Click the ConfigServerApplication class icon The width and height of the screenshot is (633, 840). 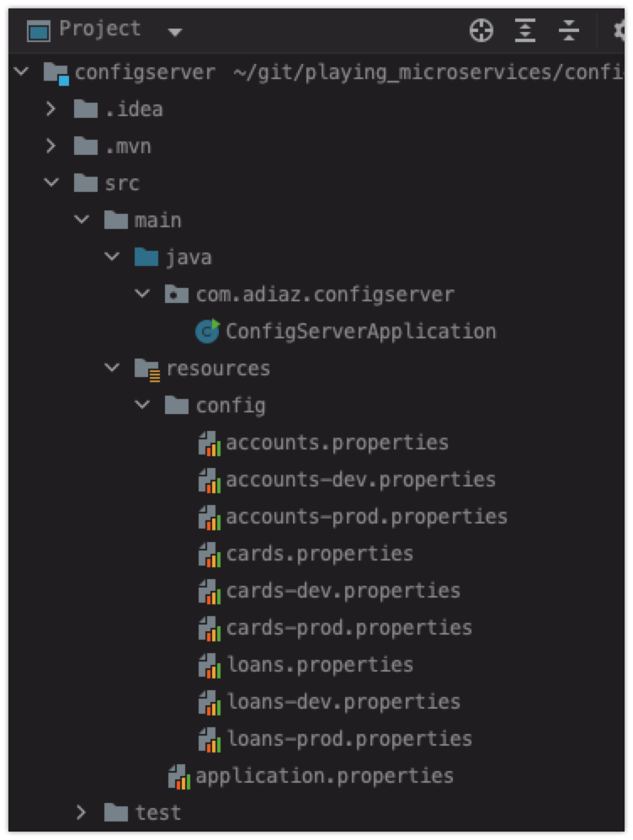pyautogui.click(x=207, y=331)
